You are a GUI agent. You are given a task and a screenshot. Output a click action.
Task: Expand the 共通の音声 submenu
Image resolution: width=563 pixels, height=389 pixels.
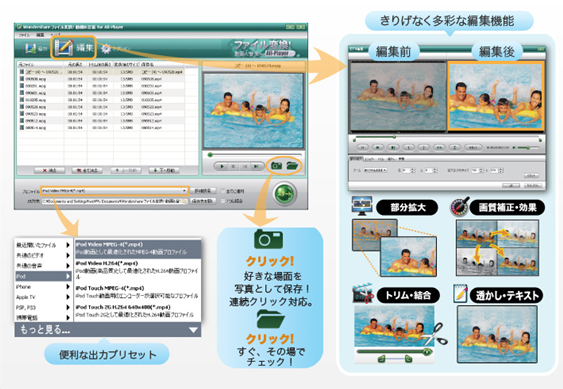click(x=43, y=266)
